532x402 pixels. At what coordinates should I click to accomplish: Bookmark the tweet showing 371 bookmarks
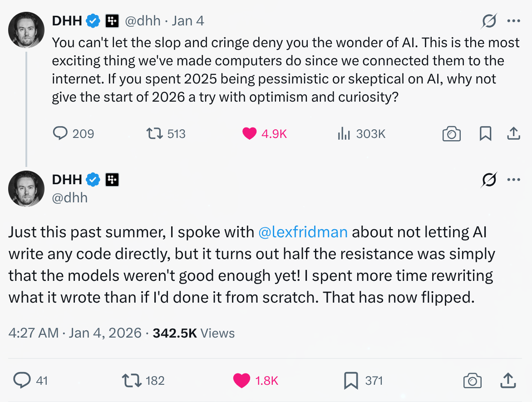click(x=350, y=380)
